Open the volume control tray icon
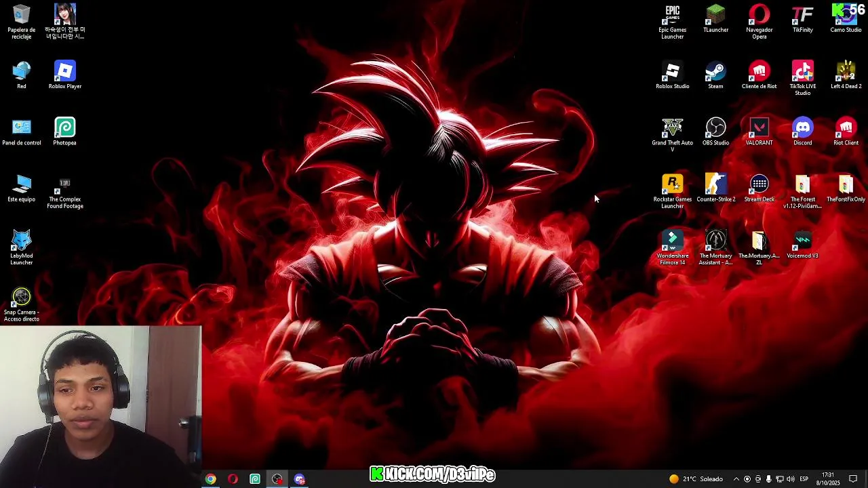The width and height of the screenshot is (868, 488). (x=791, y=479)
